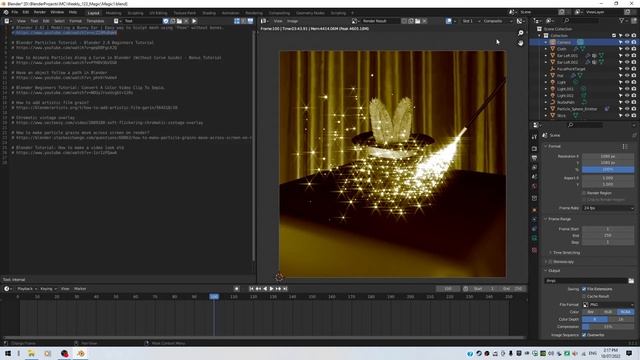The width and height of the screenshot is (640, 360).
Task: Click the play animation button in timeline
Action: tap(271, 289)
